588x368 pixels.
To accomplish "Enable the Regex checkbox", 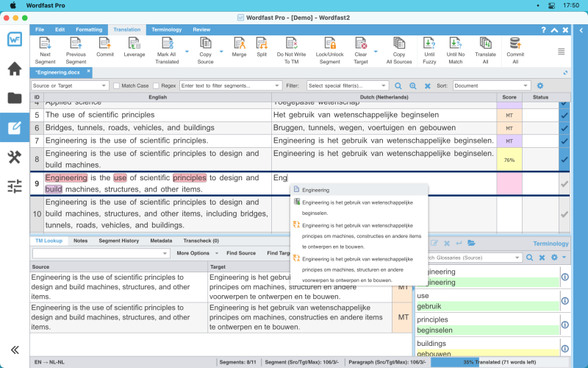I will pos(156,85).
